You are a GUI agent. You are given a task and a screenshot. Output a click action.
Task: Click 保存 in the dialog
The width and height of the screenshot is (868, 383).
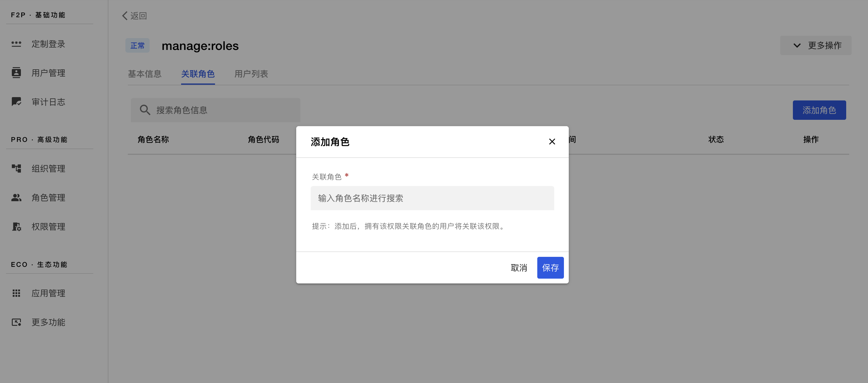(550, 267)
